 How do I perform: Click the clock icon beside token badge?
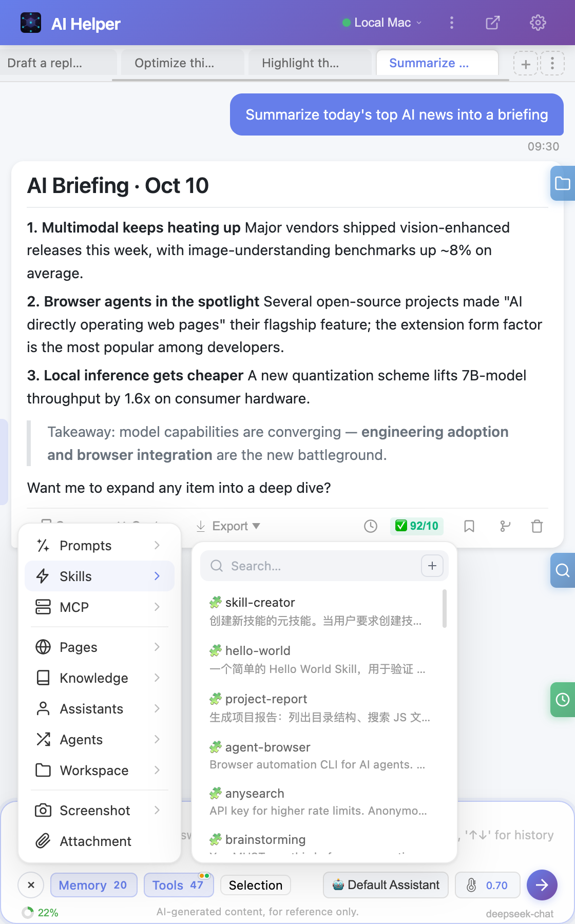(371, 526)
